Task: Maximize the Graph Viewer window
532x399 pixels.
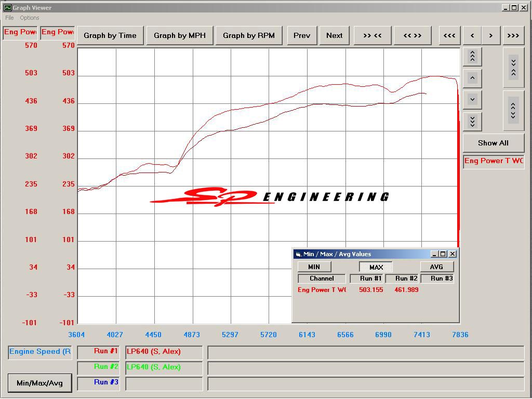Action: (515, 7)
